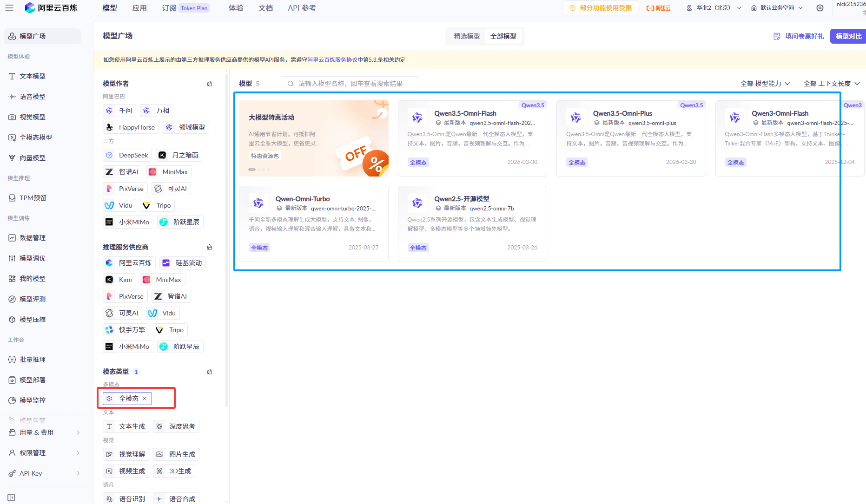Open the 默认业务空间 workspace dropdown
Screen dimensions: 866x504
click(777, 8)
